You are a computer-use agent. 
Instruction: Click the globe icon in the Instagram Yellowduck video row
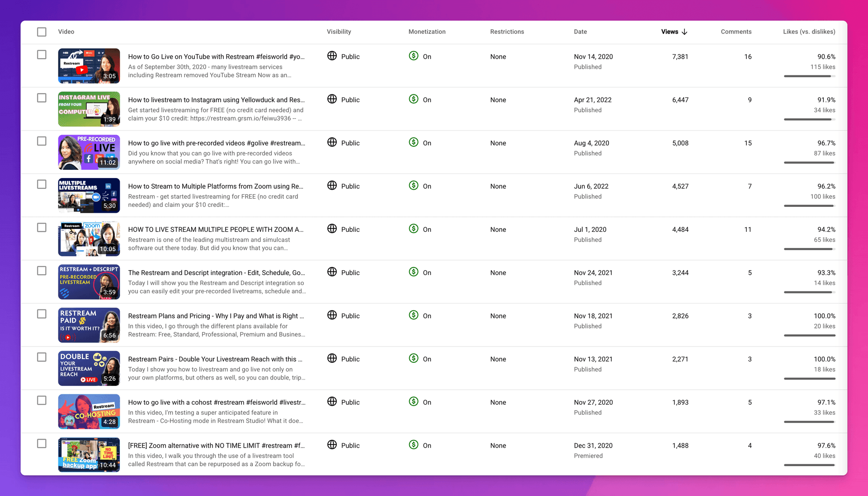tap(332, 99)
